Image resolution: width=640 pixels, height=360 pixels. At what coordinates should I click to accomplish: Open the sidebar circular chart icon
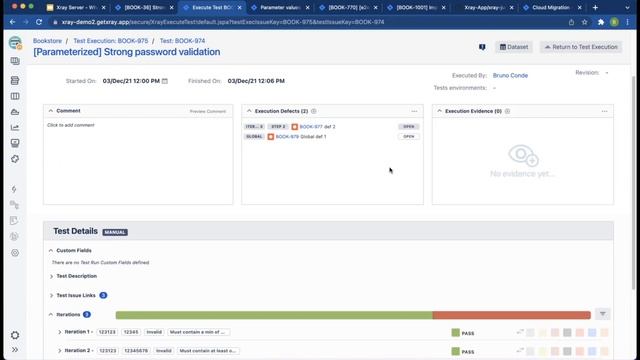click(14, 236)
